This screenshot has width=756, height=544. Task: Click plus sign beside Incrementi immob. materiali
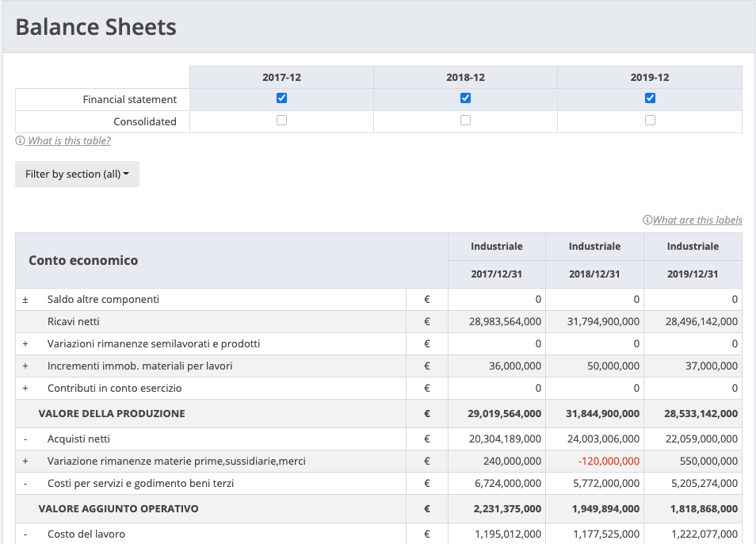point(25,366)
